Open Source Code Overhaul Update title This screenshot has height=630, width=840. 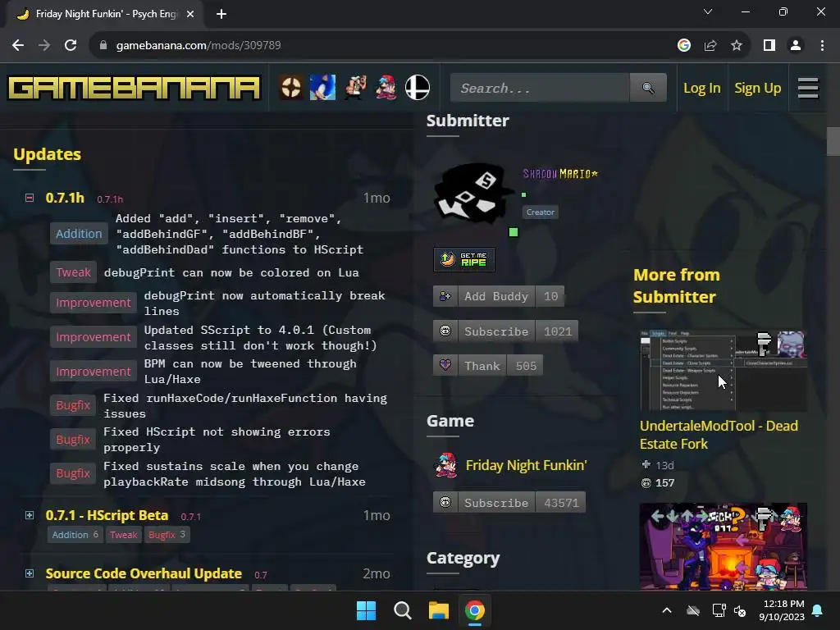144,573
